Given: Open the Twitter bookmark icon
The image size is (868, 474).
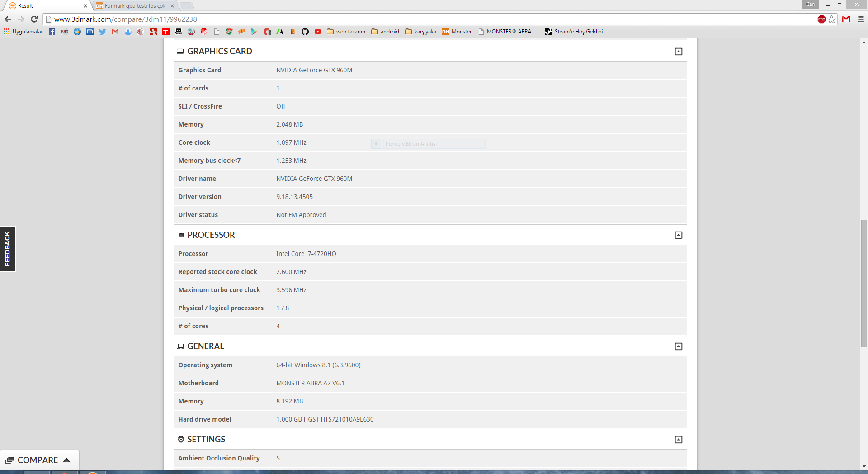Looking at the screenshot, I should tap(103, 32).
